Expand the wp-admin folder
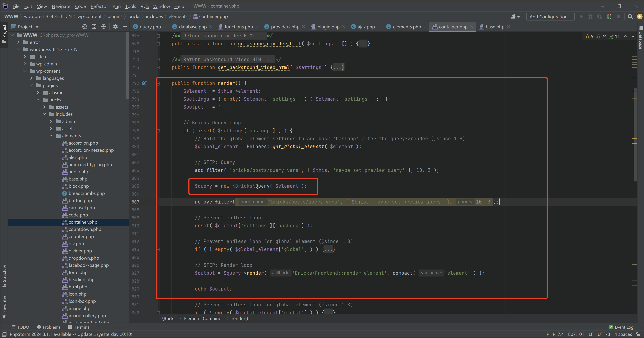 click(25, 64)
